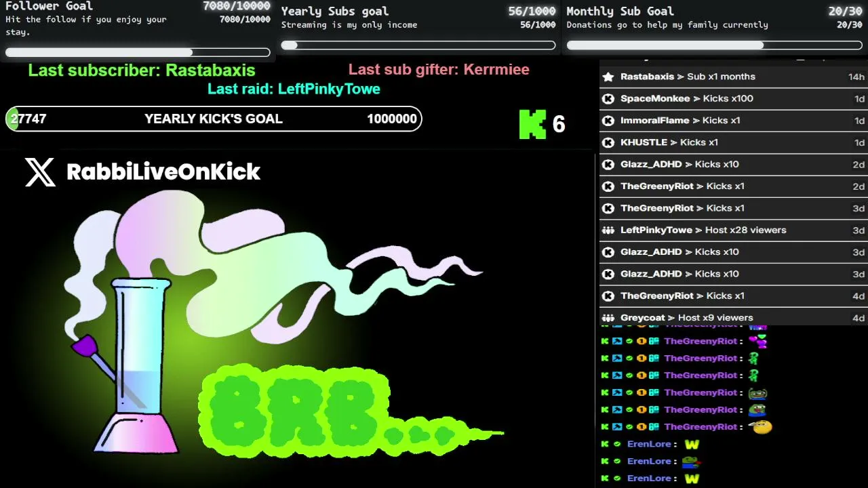
Task: Click the green Kick logo beside number 6
Action: [x=532, y=124]
